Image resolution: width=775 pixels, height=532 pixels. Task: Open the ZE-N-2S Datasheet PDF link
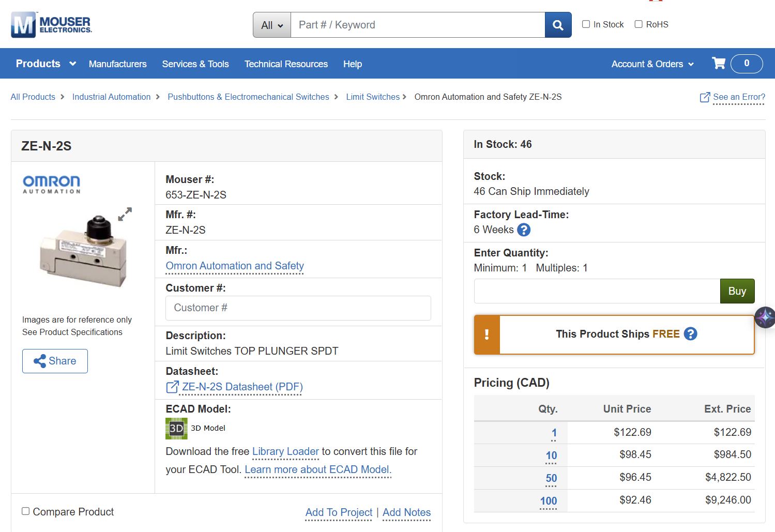tap(242, 387)
